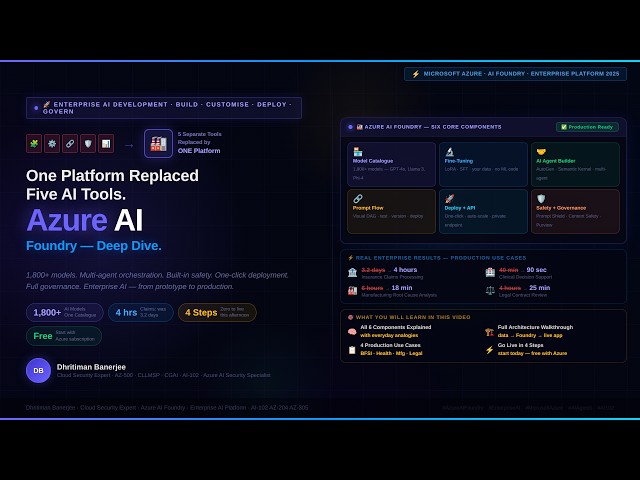640x480 pixels.
Task: Click 'All 6 Components Explained' text
Action: point(396,327)
